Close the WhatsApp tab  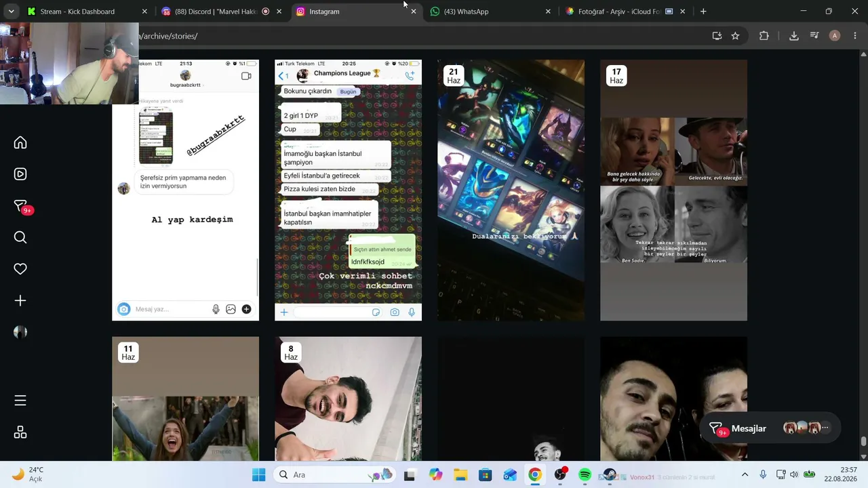(x=548, y=12)
